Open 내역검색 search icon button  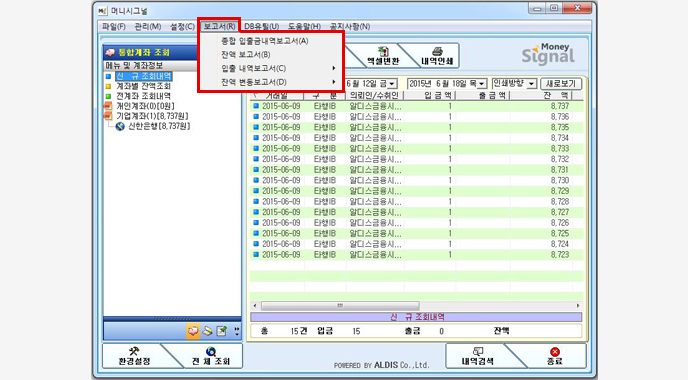(477, 356)
